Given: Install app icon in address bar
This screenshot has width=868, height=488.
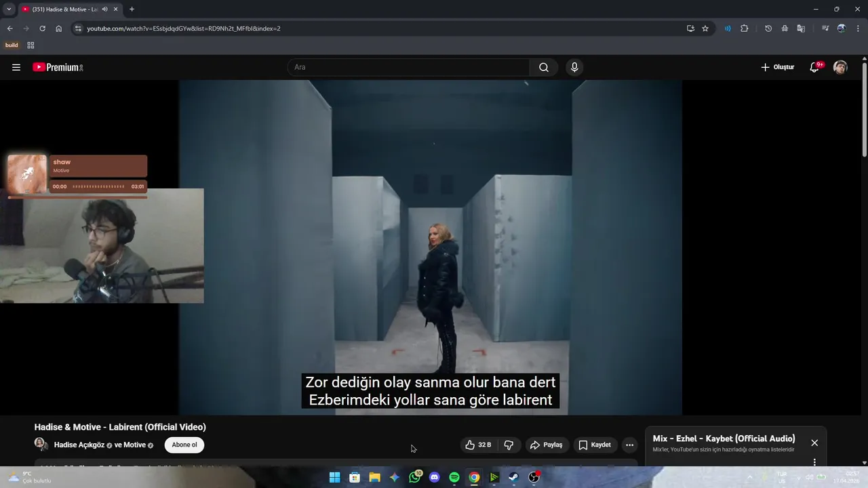Looking at the screenshot, I should [690, 28].
